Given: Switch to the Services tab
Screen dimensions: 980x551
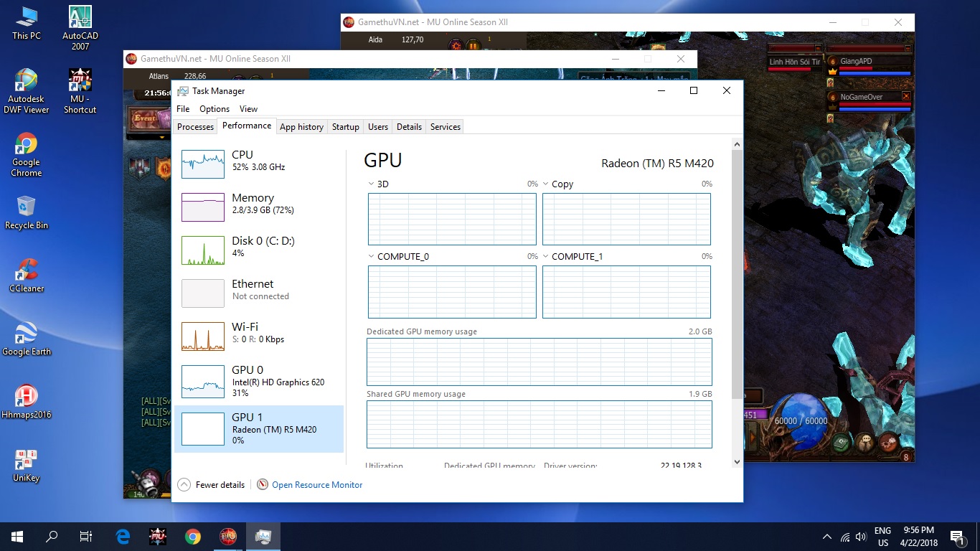Looking at the screenshot, I should point(445,127).
